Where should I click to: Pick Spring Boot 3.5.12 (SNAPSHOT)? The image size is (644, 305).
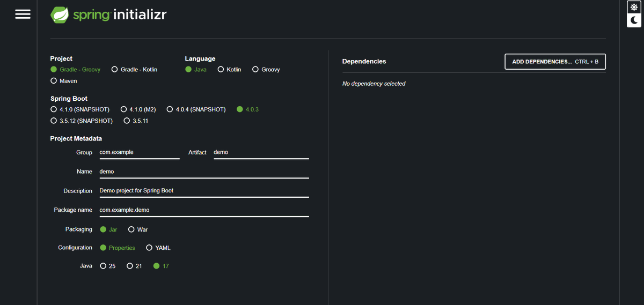point(82,121)
